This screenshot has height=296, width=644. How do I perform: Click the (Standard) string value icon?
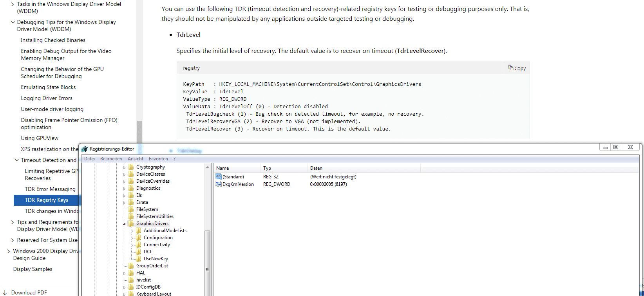[x=219, y=177]
